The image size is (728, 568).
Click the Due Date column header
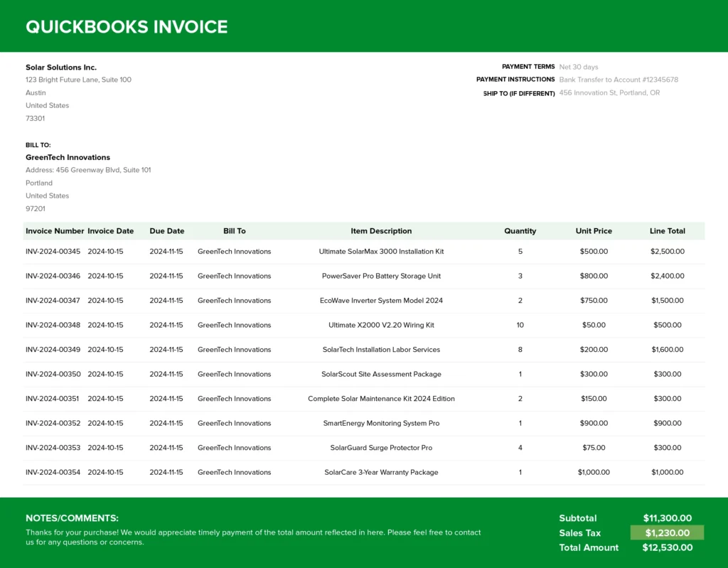(166, 231)
